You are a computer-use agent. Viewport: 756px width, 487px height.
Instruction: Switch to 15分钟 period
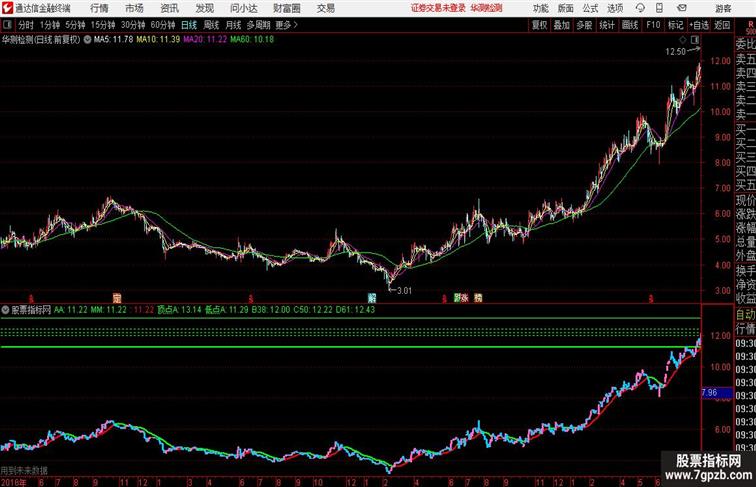click(x=103, y=25)
